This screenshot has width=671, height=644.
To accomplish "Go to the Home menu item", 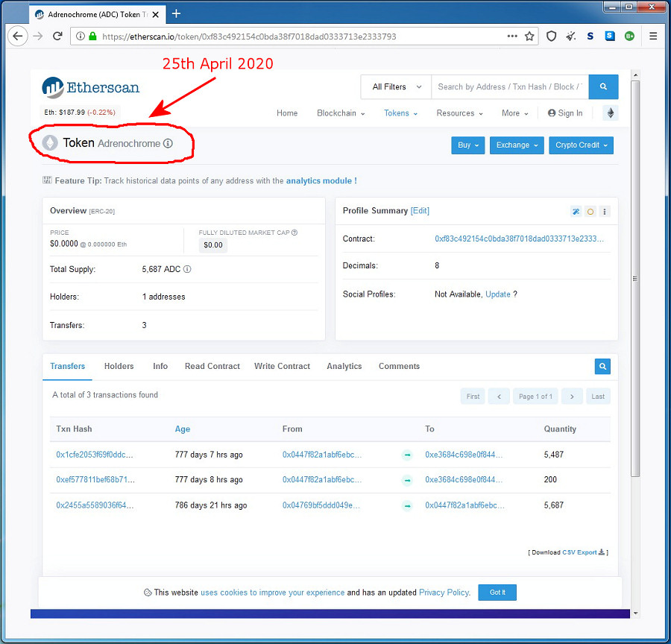I will [287, 113].
